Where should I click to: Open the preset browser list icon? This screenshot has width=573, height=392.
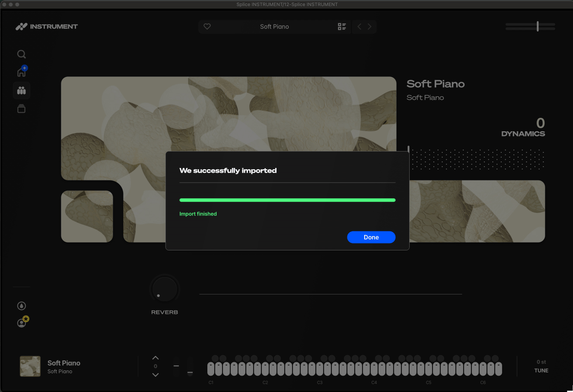click(342, 26)
